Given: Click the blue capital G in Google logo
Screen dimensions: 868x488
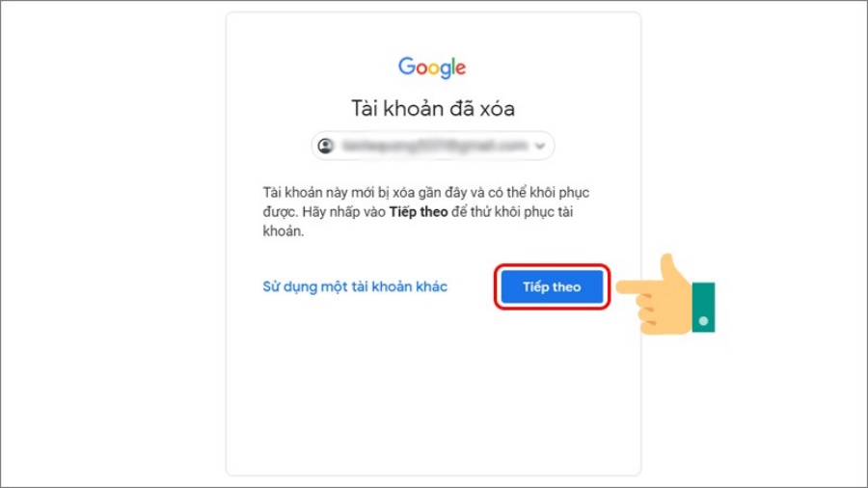Looking at the screenshot, I should (x=407, y=66).
